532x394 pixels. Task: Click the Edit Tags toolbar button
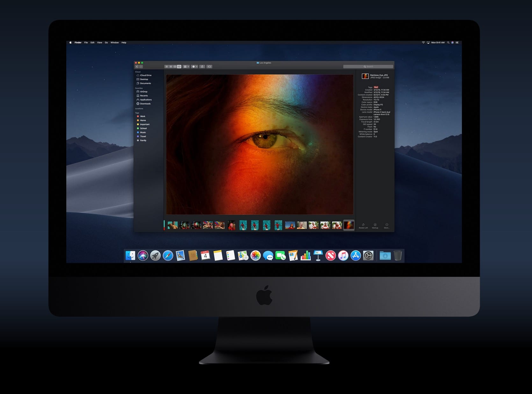209,67
